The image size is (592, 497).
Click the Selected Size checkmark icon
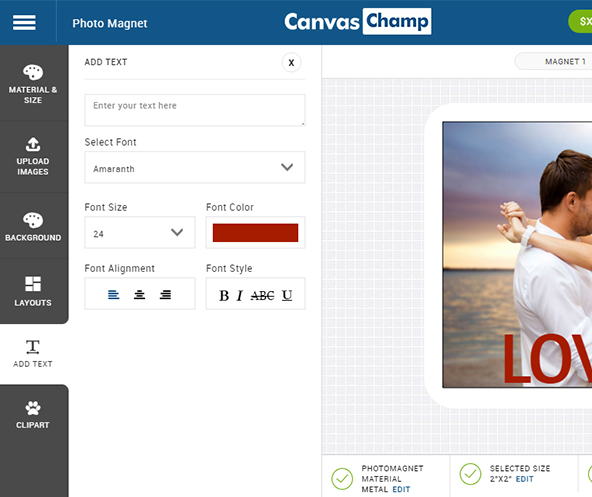tap(470, 474)
